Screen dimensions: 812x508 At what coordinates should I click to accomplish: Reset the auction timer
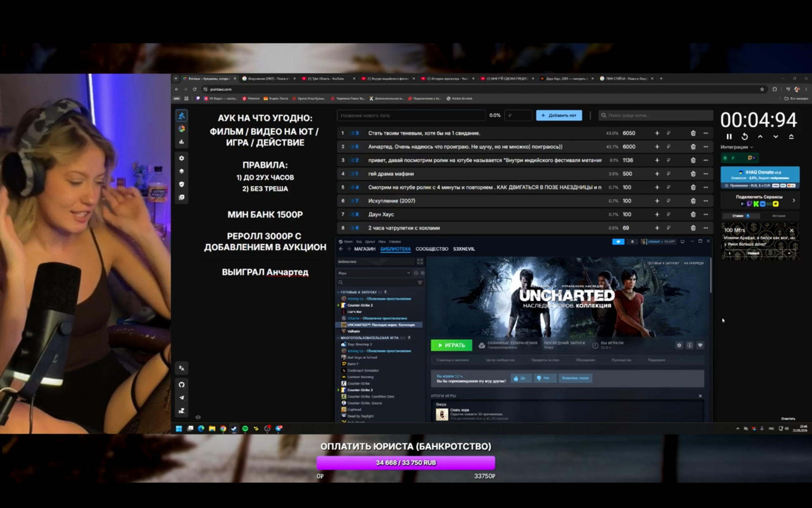[744, 136]
